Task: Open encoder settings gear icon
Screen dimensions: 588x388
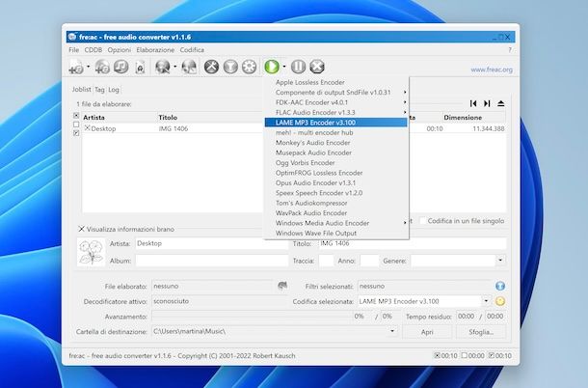Action: 249,67
